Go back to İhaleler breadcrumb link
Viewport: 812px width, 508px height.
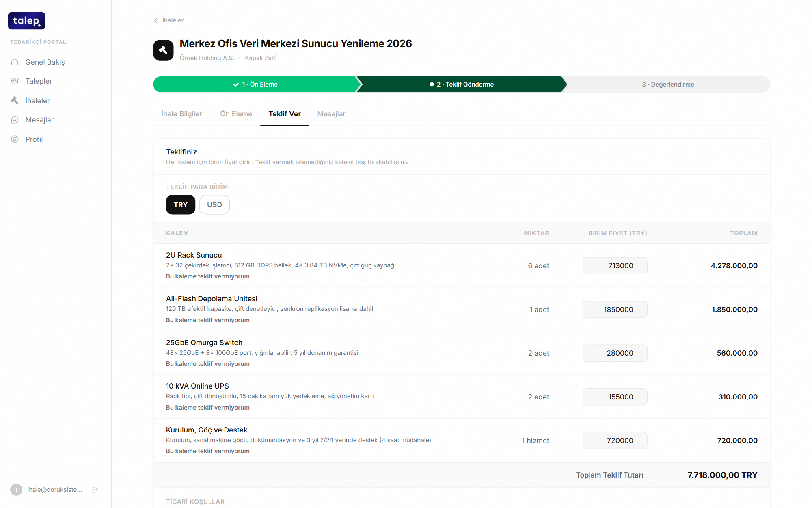173,20
